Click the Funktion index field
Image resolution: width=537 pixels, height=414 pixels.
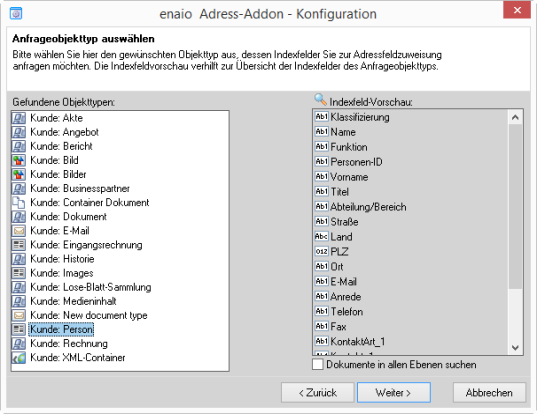349,147
